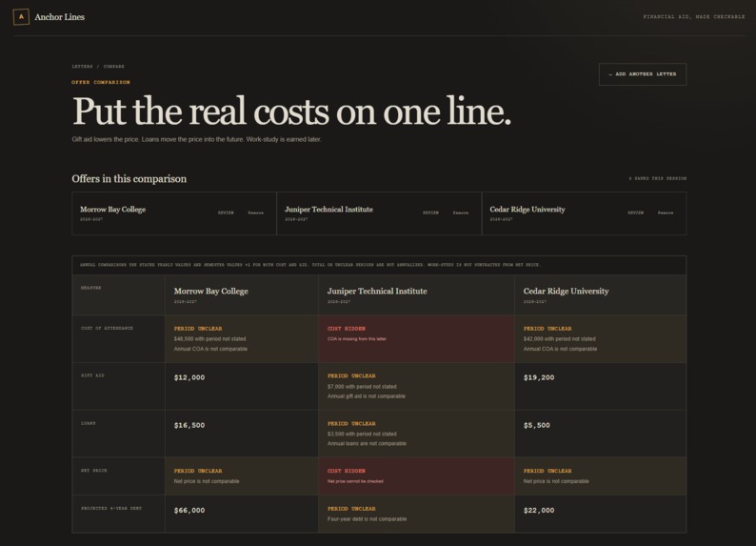Review the Cedar Ridge University offer

635,212
